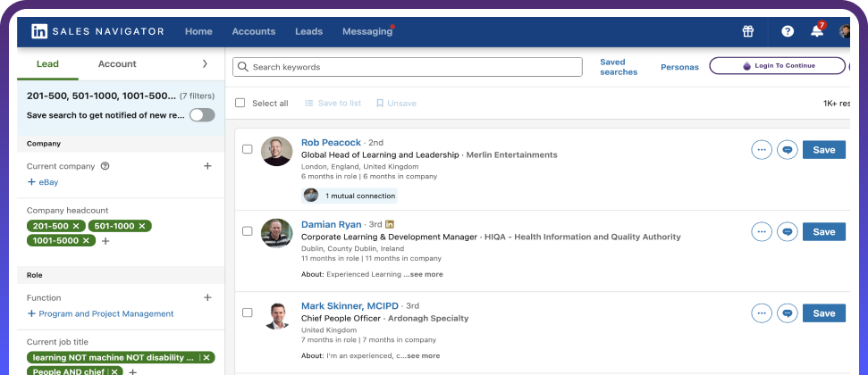Remove the learning NOT machine job title filter
This screenshot has width=868, height=375.
tap(206, 358)
